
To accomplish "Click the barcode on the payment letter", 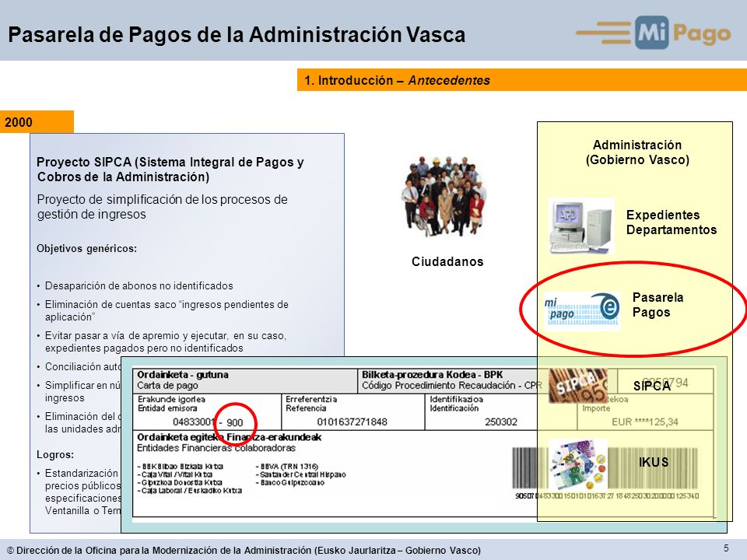I will [x=605, y=467].
